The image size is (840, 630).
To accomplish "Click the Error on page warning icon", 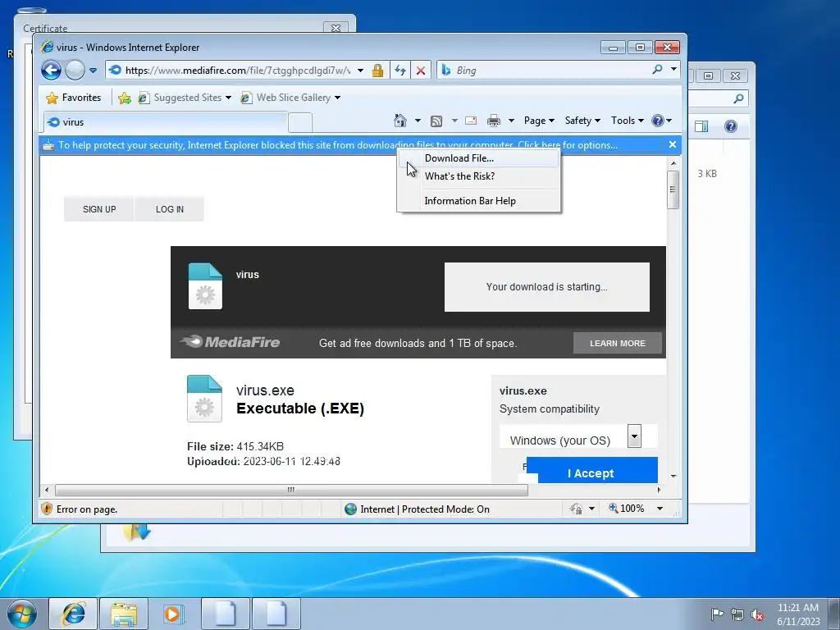I will tap(47, 509).
